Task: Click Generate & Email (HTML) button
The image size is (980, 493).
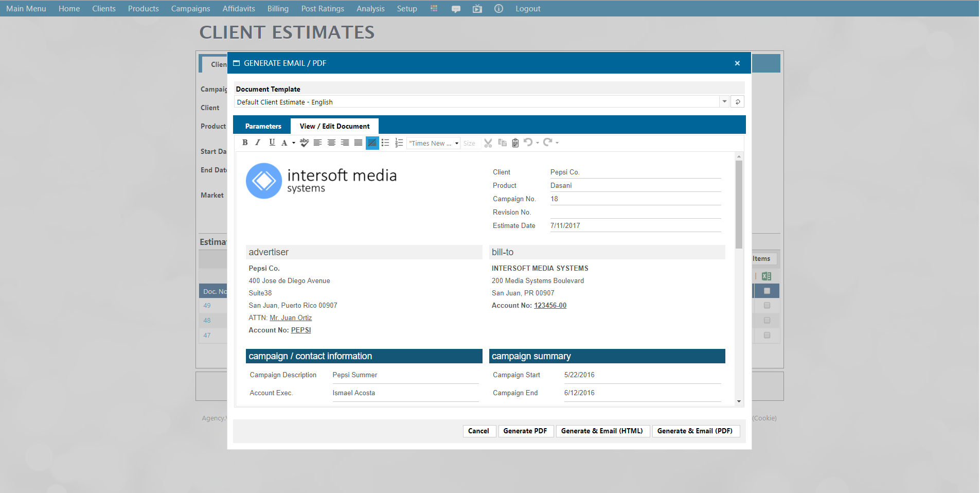Action: click(601, 431)
